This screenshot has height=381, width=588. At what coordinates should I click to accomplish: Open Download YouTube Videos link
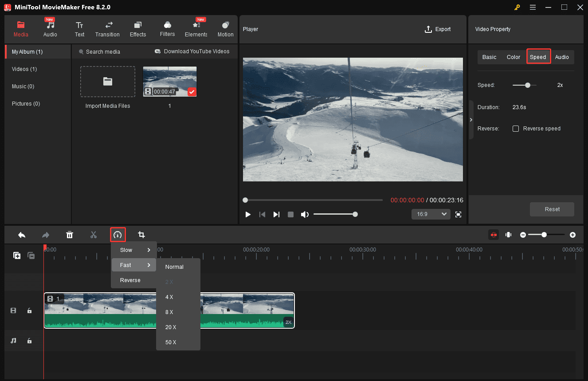click(x=192, y=51)
